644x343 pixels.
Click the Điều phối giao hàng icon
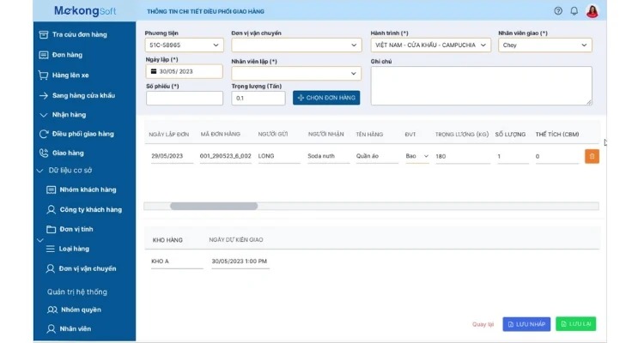tap(43, 134)
